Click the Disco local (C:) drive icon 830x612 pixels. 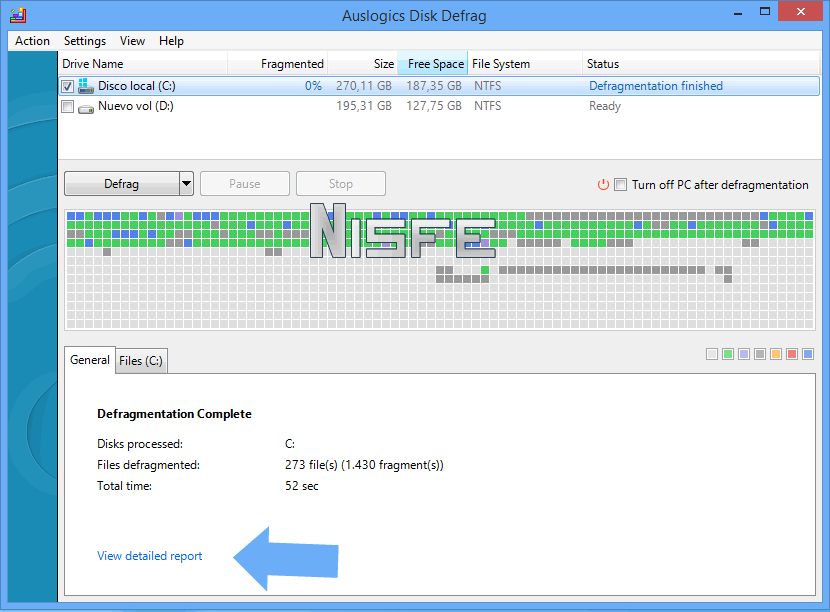point(86,86)
